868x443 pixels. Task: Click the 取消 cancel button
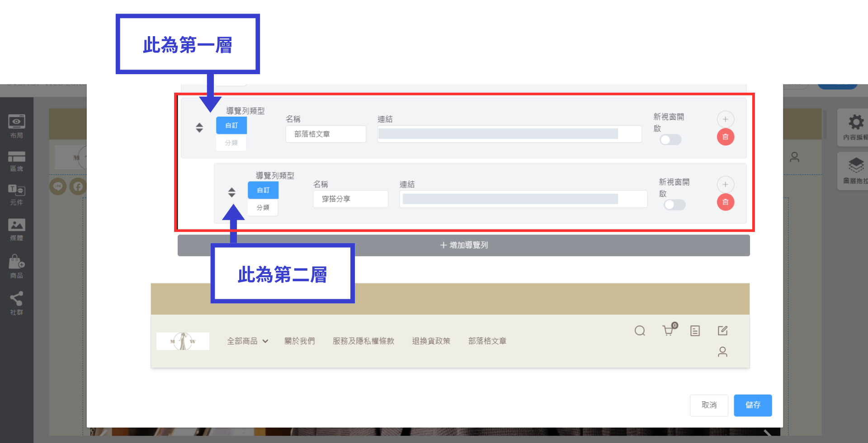(x=709, y=405)
